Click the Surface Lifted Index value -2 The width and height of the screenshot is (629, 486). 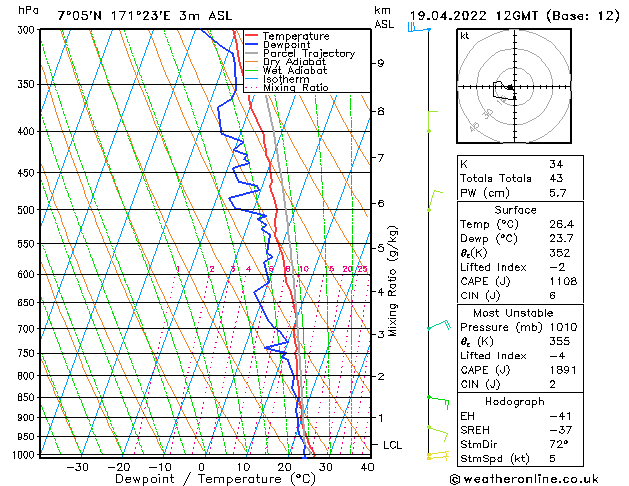coord(557,267)
